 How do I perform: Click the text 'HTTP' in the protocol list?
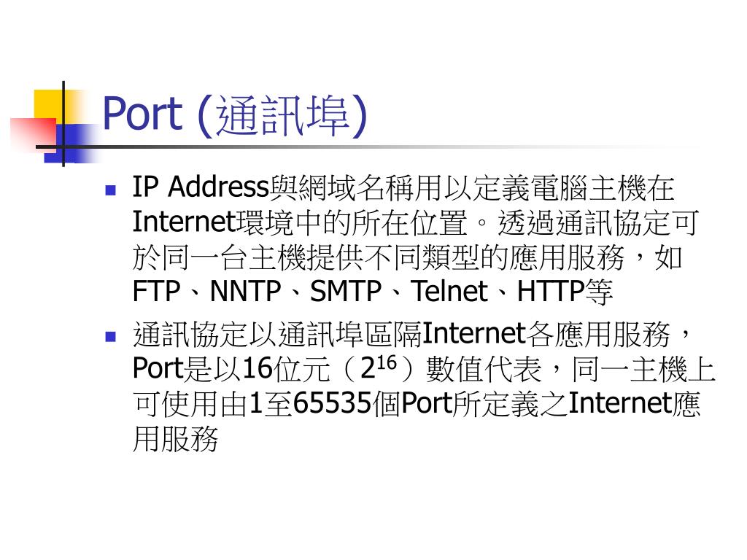point(551,291)
